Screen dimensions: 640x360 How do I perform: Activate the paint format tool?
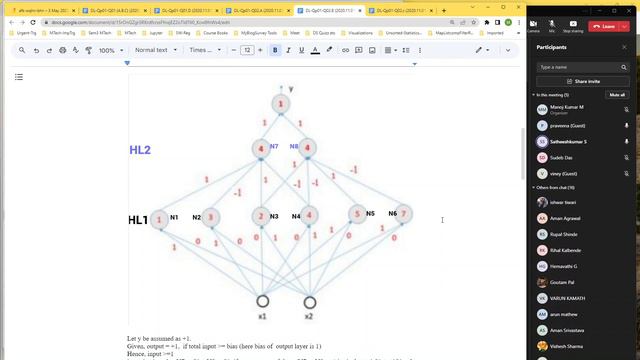pyautogui.click(x=89, y=50)
